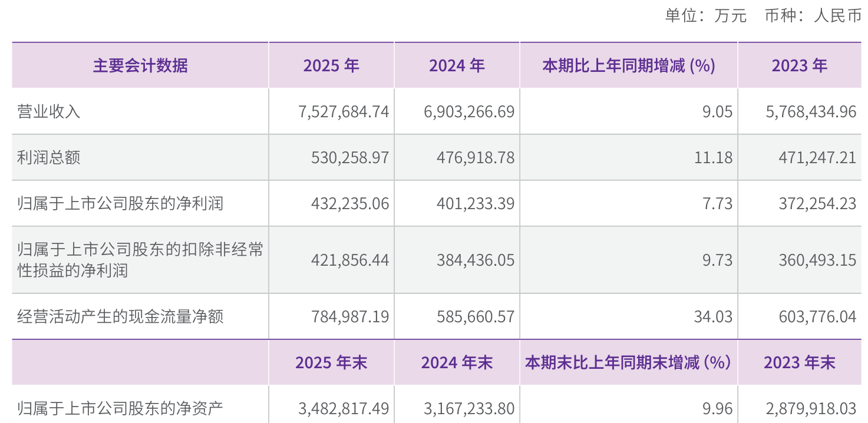Select the 本期比上年同期增减 (%) header
This screenshot has width=868, height=423.
point(628,65)
